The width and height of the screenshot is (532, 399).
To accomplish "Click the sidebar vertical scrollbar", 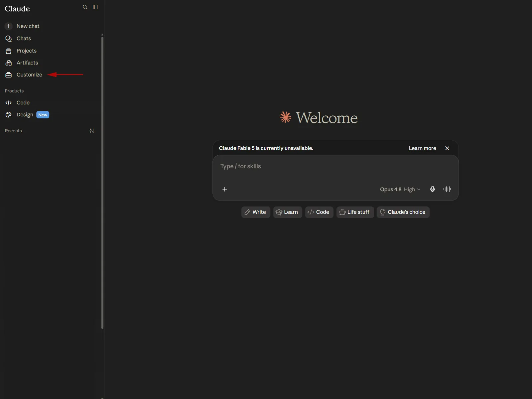I will 102,183.
